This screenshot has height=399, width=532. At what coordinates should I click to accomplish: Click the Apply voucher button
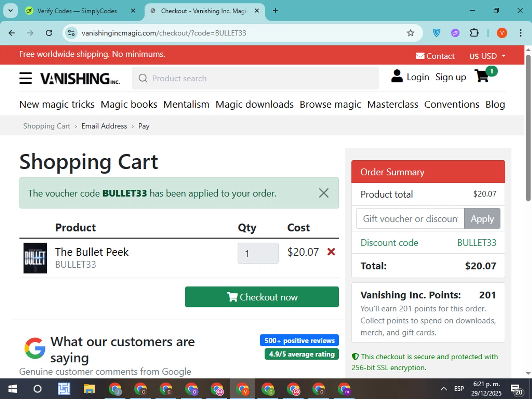tap(482, 218)
